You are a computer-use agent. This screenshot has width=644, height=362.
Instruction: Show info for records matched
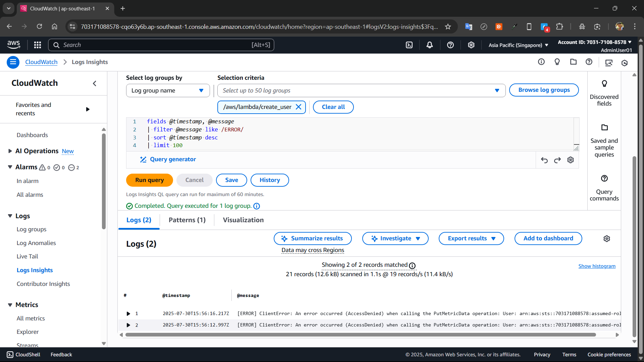click(412, 266)
